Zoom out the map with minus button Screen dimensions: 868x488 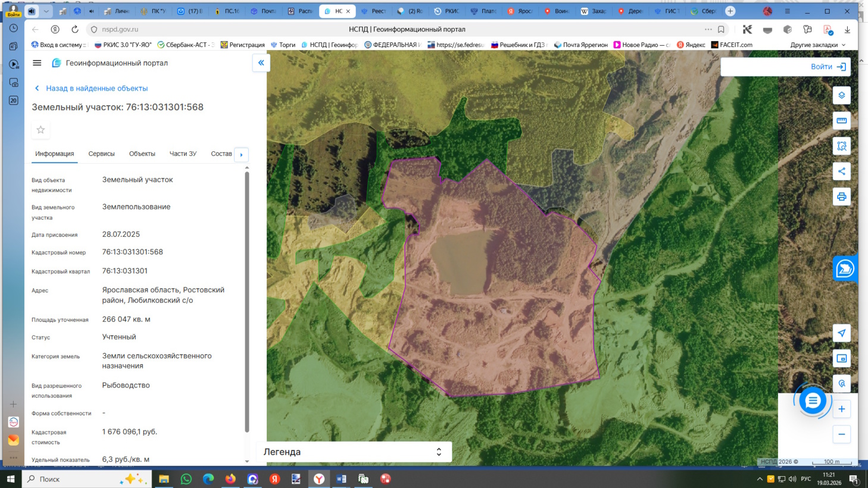841,434
